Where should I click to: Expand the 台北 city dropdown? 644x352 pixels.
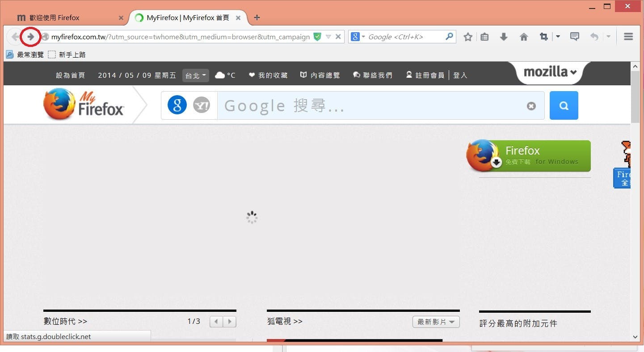[196, 75]
